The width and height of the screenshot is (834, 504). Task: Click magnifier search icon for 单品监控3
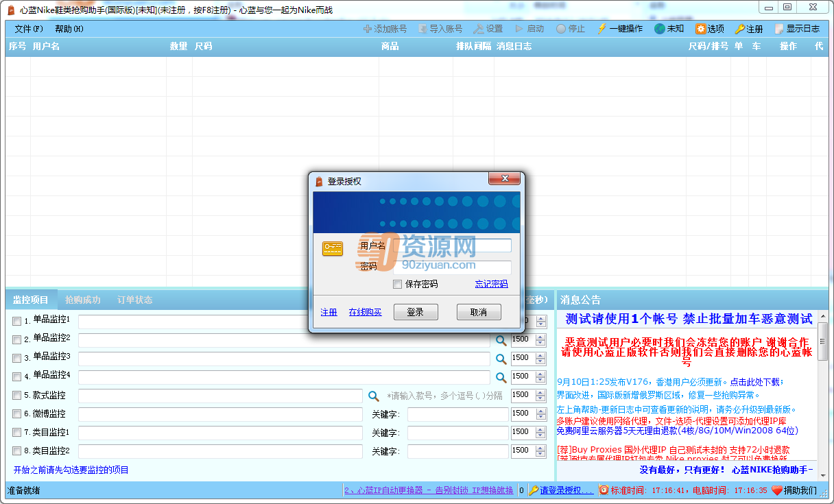coord(501,358)
